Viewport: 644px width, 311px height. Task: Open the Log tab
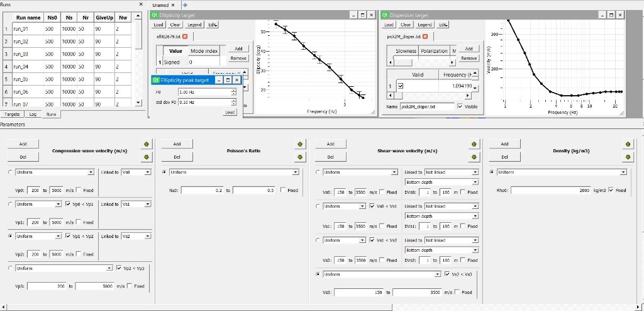click(x=32, y=115)
